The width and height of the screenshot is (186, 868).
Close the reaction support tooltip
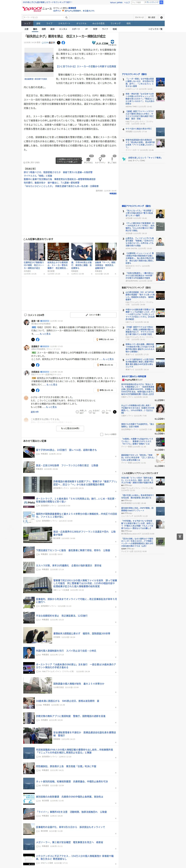[80, 159]
